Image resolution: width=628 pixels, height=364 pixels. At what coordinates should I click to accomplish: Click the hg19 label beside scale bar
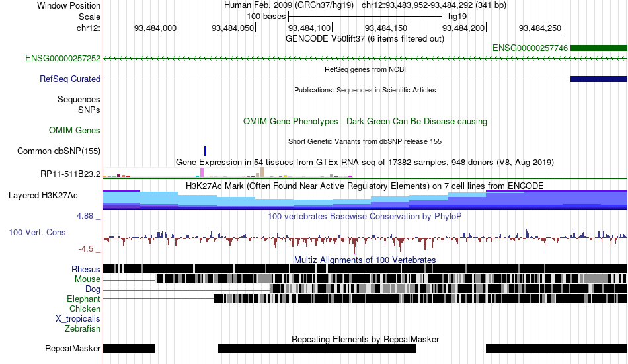coord(457,17)
